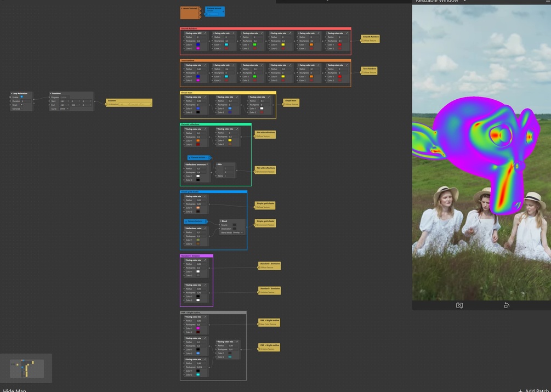Screen dimensions: 551x392
Task: Collapse the Transition patch
Action: click(x=50, y=93)
